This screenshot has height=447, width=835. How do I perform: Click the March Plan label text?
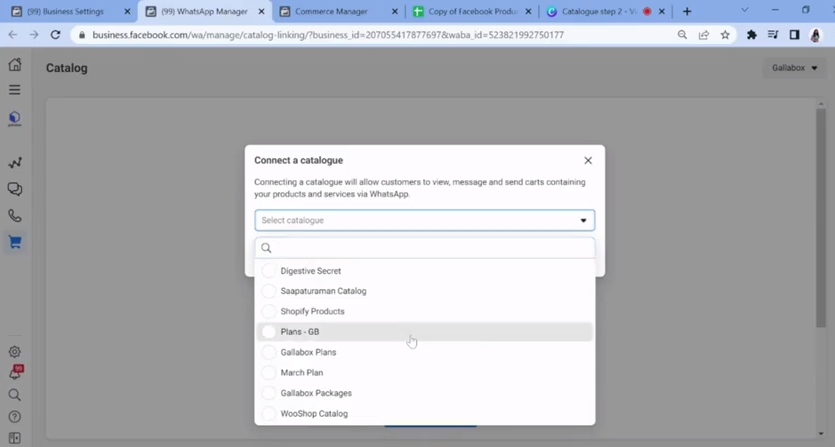coord(301,372)
